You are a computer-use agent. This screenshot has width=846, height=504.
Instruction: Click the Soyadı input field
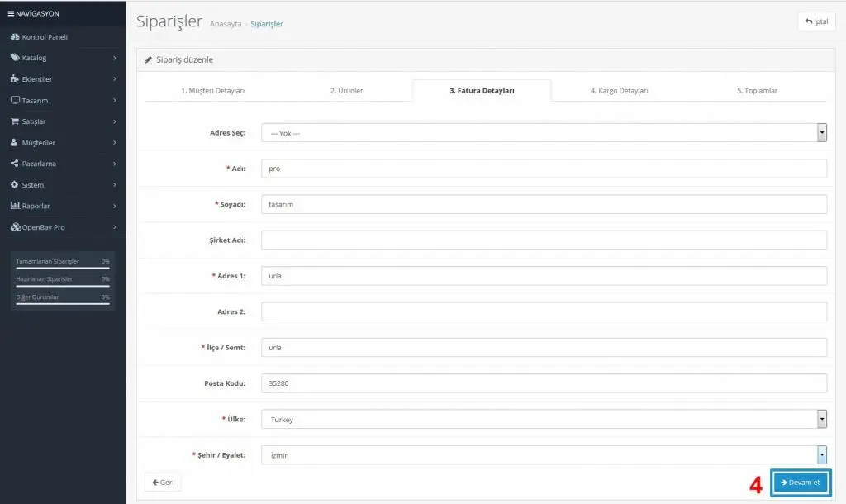point(544,204)
